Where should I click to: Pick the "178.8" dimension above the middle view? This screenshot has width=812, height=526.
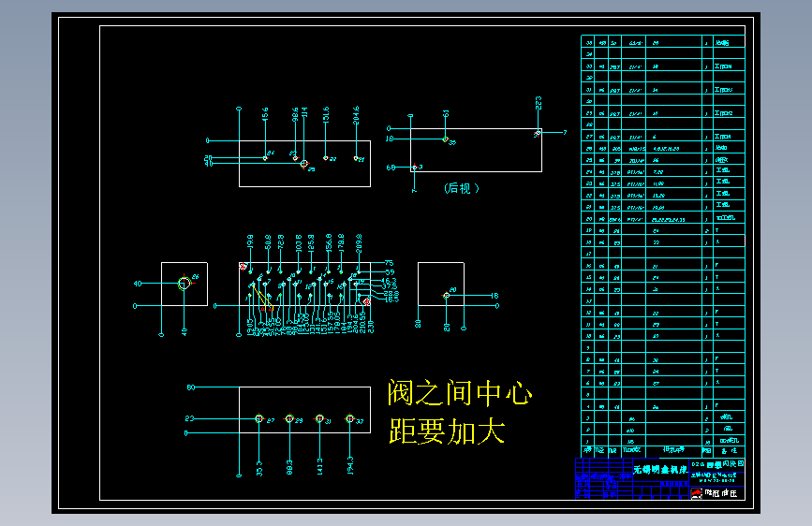[341, 241]
